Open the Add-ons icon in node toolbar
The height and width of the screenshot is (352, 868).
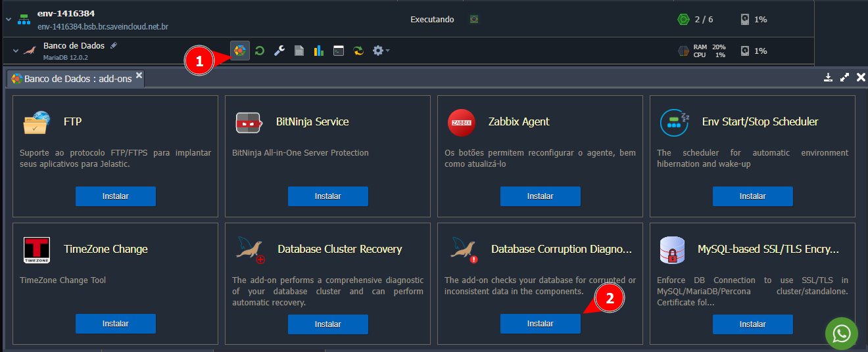click(x=240, y=51)
